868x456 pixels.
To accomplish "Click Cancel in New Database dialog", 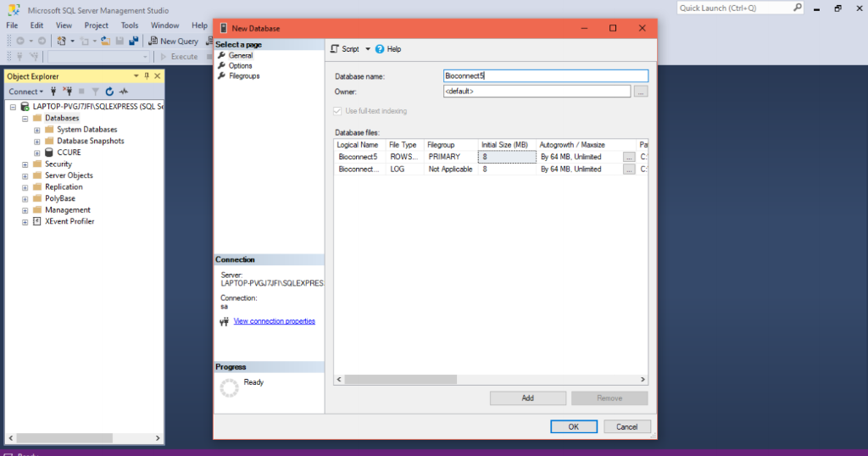I will point(626,426).
